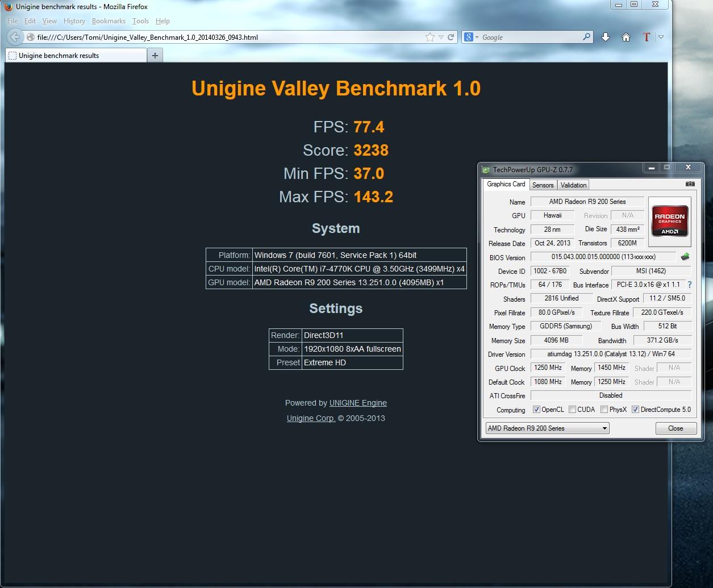Minimize the GPU-Z window
Screen dimensions: 713x588
point(651,168)
